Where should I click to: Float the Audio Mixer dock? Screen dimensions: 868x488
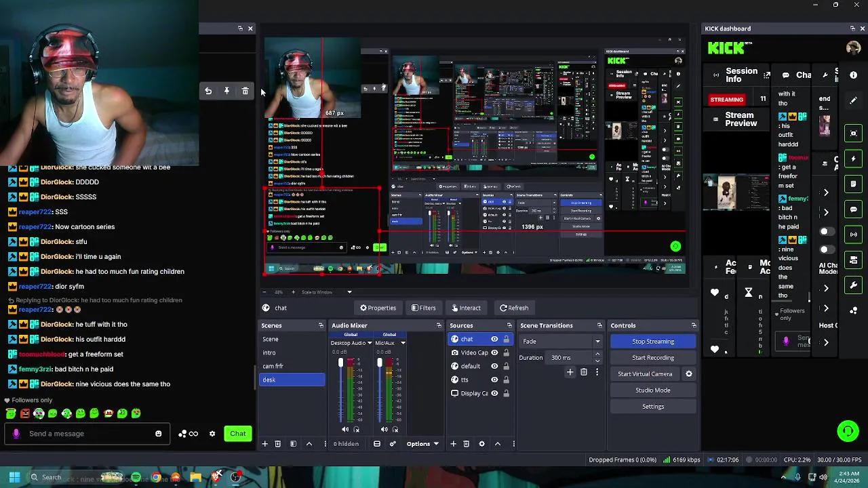(439, 325)
